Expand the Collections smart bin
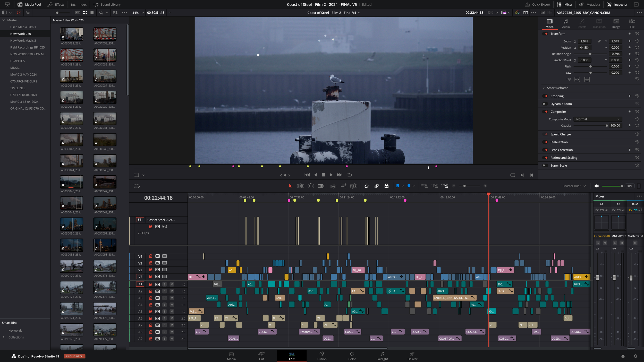 pos(4,337)
